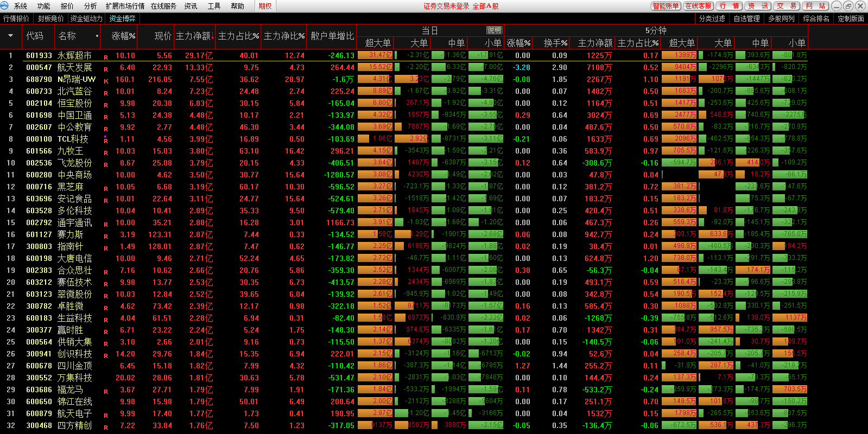Screen dimensions: 868x434
Task: Click the R marker beside 中国卫通
Action: (x=106, y=117)
